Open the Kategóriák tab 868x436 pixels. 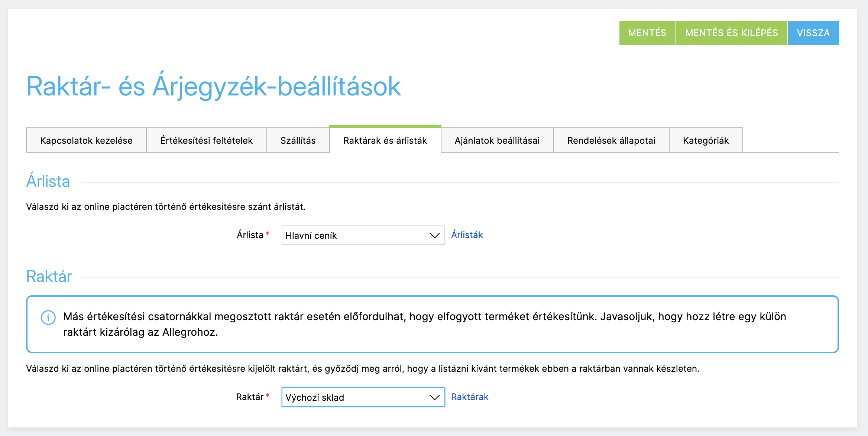point(706,140)
